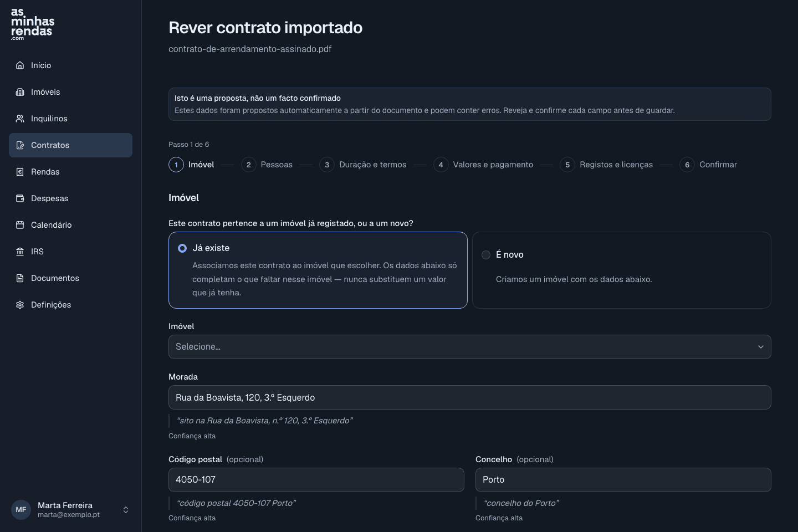Screen dimensions: 798x532
Task: Open Definições in the sidebar
Action: pyautogui.click(x=70, y=305)
